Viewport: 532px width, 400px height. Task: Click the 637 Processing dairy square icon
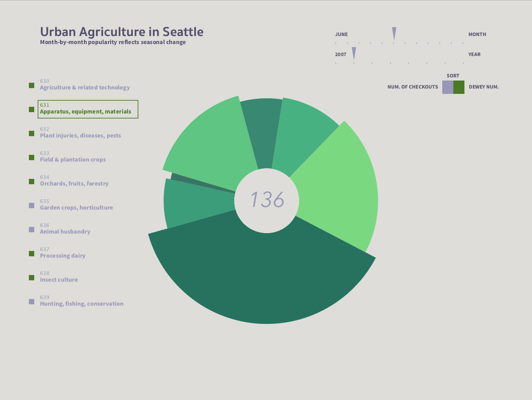tap(32, 254)
